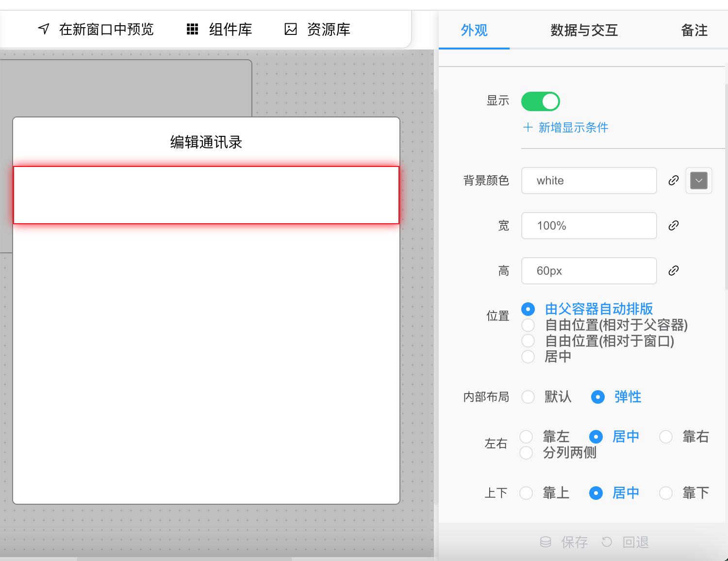Open the background color dropdown swatch
The width and height of the screenshot is (728, 561).
point(699,181)
